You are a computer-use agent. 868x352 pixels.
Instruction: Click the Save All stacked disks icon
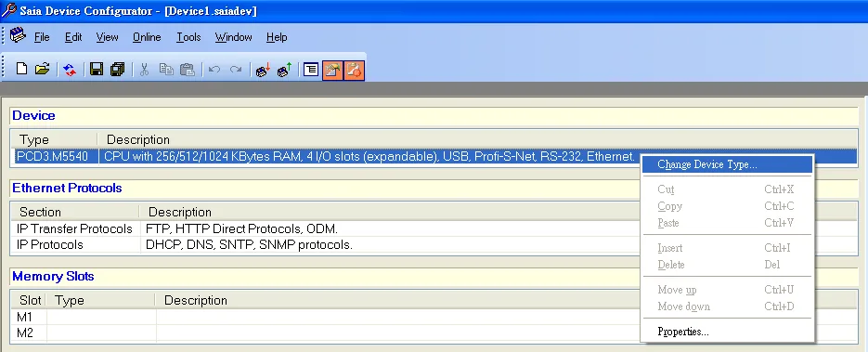117,69
